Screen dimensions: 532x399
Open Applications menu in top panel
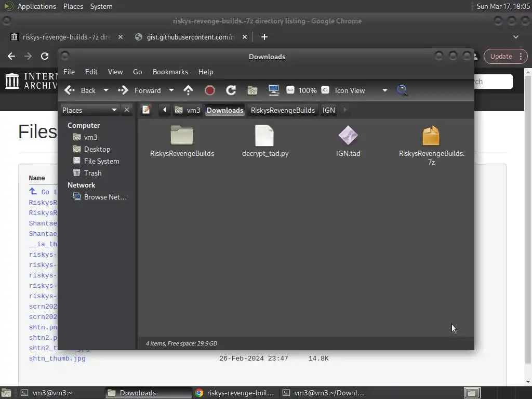pyautogui.click(x=37, y=6)
